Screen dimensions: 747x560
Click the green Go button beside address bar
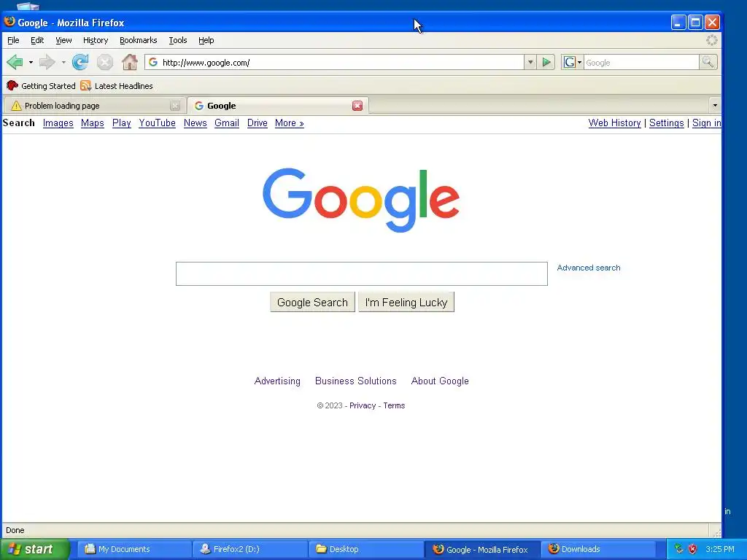pos(546,63)
